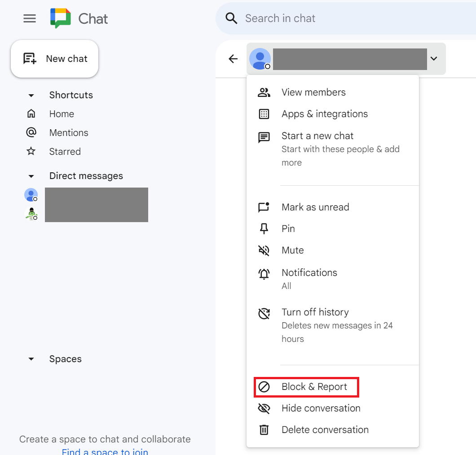Click the Block & Report circle-slash icon
The height and width of the screenshot is (455, 476).
click(264, 387)
